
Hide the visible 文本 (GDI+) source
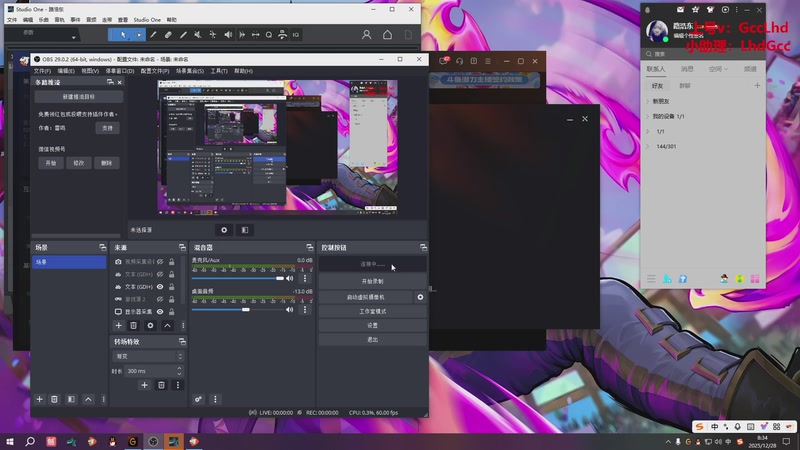[x=160, y=287]
